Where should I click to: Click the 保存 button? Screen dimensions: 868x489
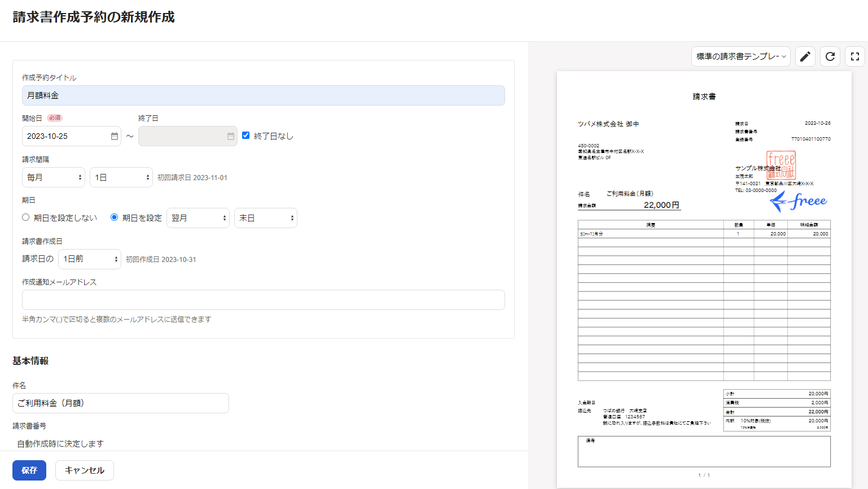pos(29,470)
